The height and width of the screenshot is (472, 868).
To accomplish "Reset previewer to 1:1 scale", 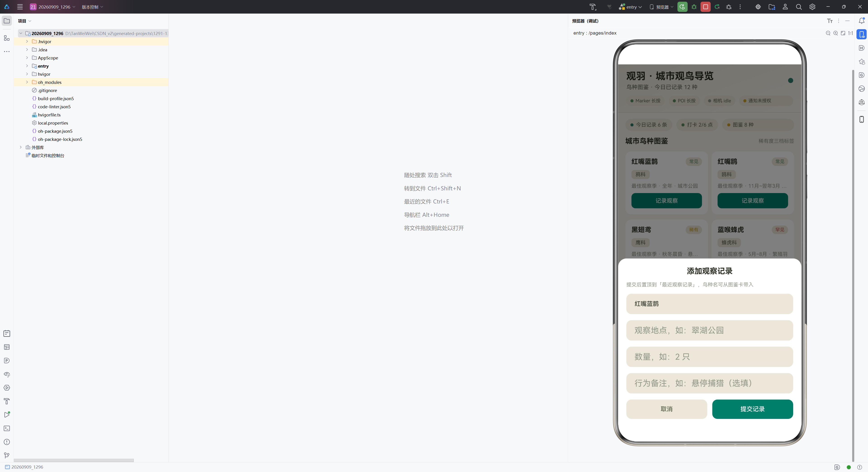I will [850, 33].
